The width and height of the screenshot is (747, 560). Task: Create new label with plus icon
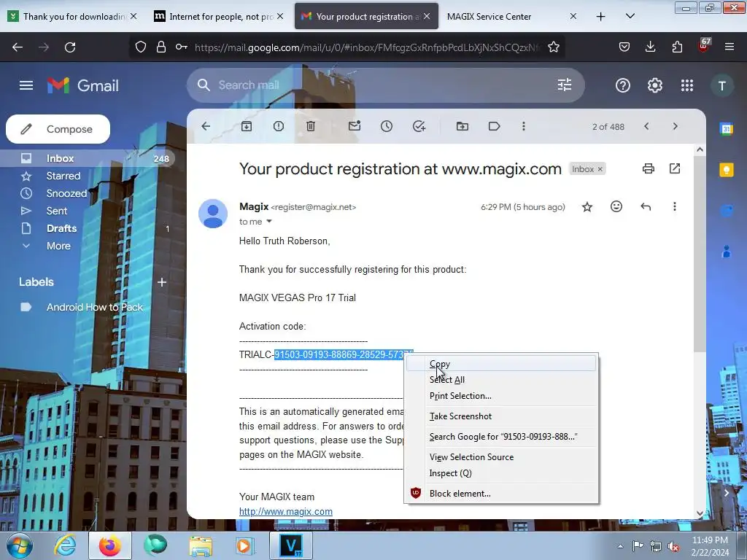click(162, 282)
